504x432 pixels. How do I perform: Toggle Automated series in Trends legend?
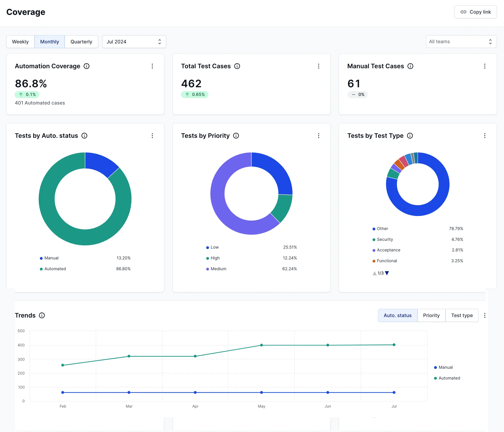pos(449,378)
